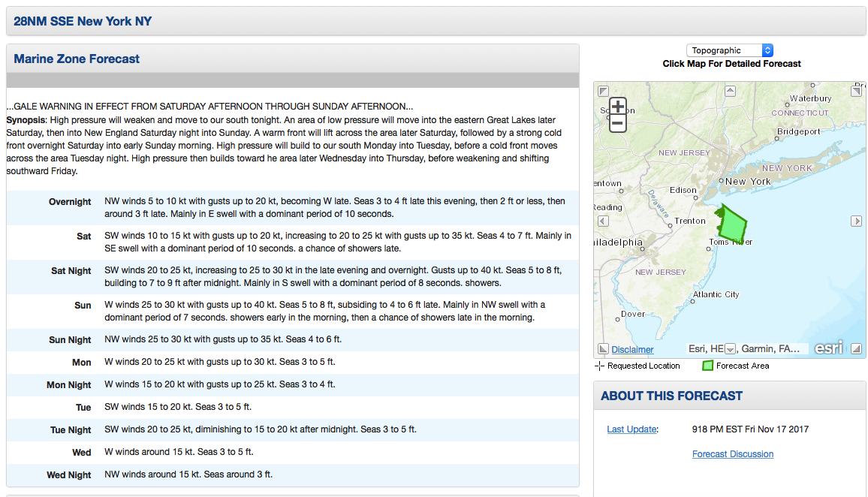
Task: Zoom in on the forecast map
Action: 617,107
